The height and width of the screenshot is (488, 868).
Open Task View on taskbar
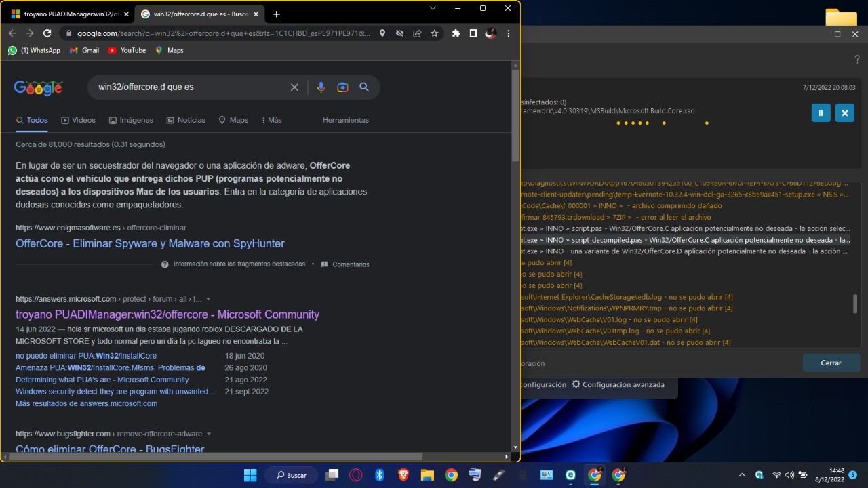332,475
